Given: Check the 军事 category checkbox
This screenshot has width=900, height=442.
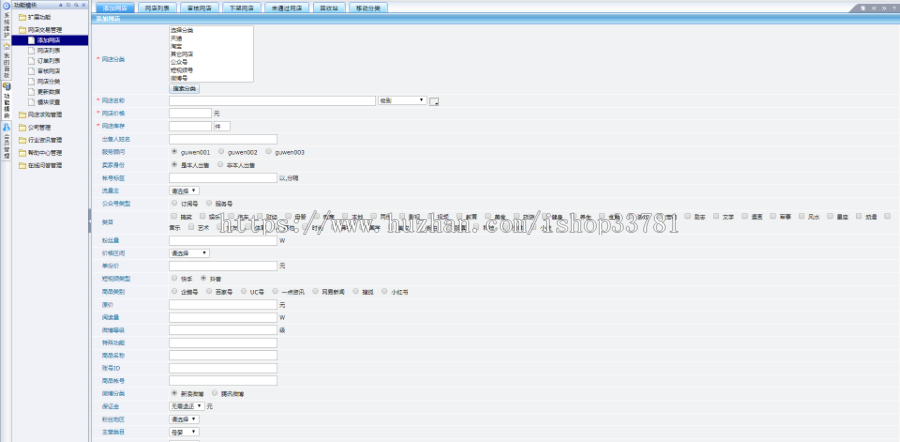Looking at the screenshot, I should point(773,216).
